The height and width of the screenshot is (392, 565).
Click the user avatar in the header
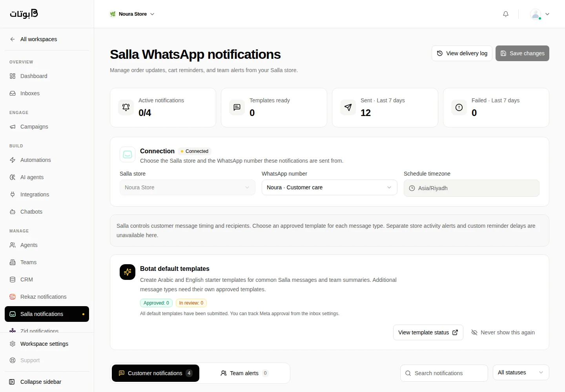536,14
